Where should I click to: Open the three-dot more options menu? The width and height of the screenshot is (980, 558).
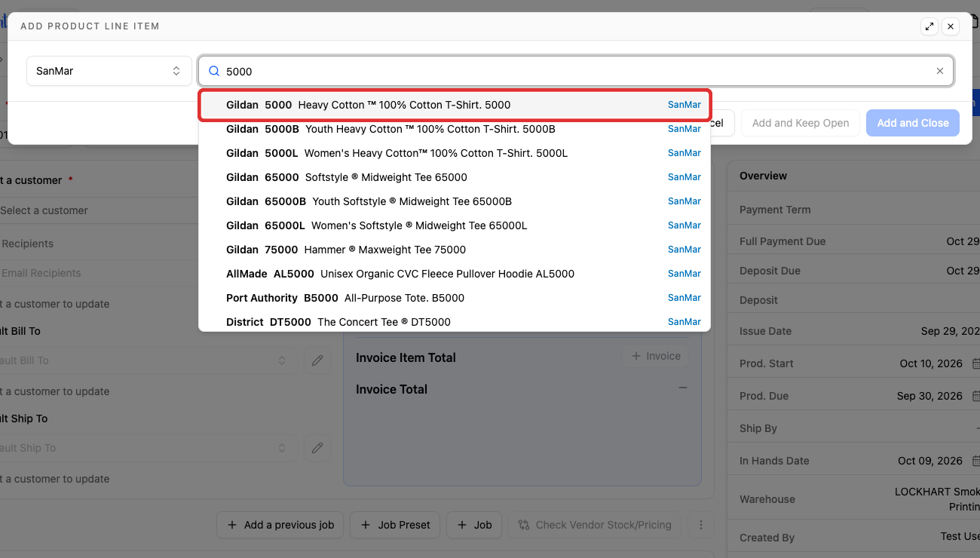coord(701,525)
